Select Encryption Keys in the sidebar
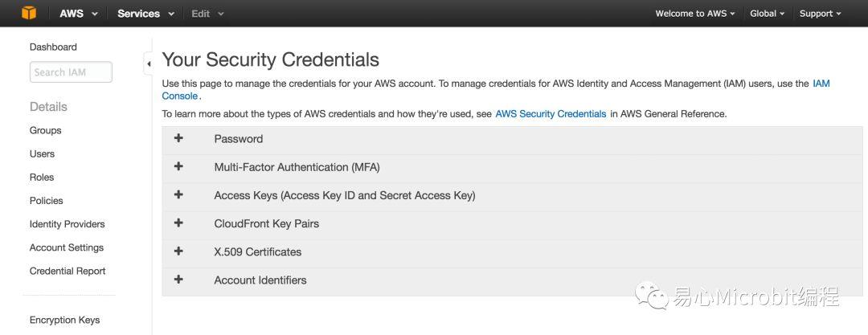 [x=65, y=320]
